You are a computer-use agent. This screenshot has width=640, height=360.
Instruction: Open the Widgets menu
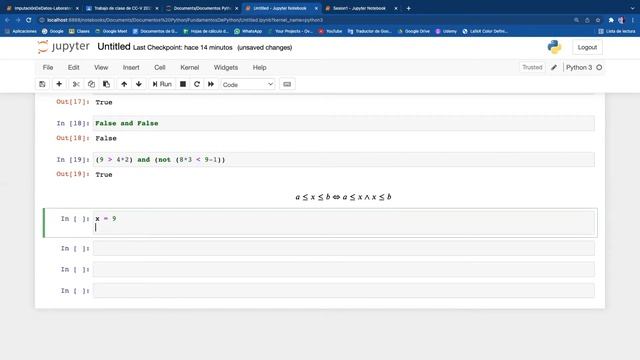pos(226,67)
